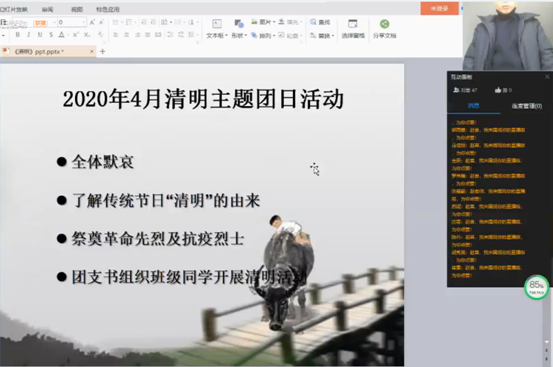Toggle superscript formatting
The width and height of the screenshot is (553, 367).
tap(75, 35)
